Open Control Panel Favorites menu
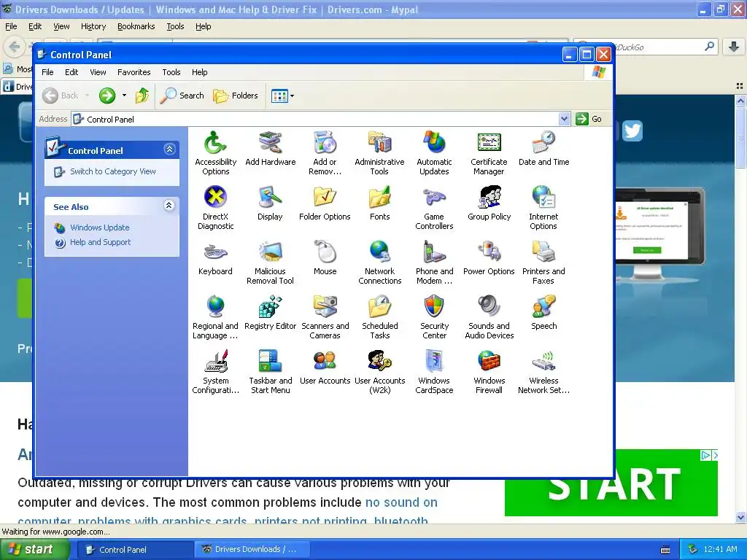 tap(134, 72)
